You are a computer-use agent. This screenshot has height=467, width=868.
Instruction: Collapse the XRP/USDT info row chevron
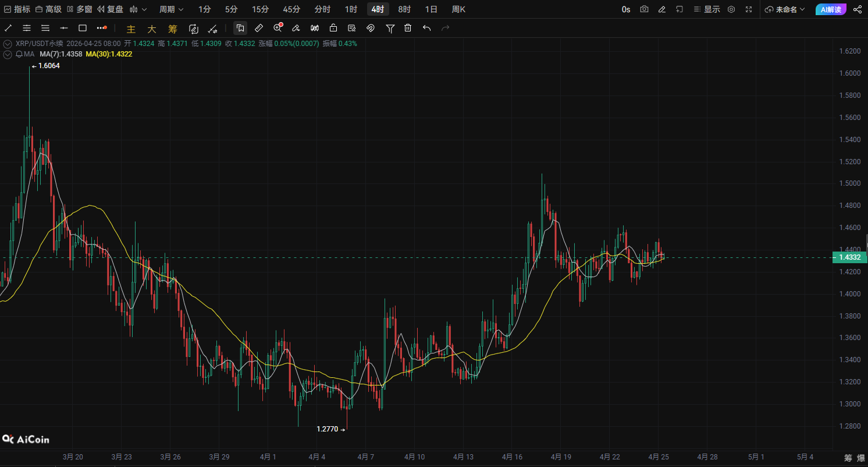(8, 44)
